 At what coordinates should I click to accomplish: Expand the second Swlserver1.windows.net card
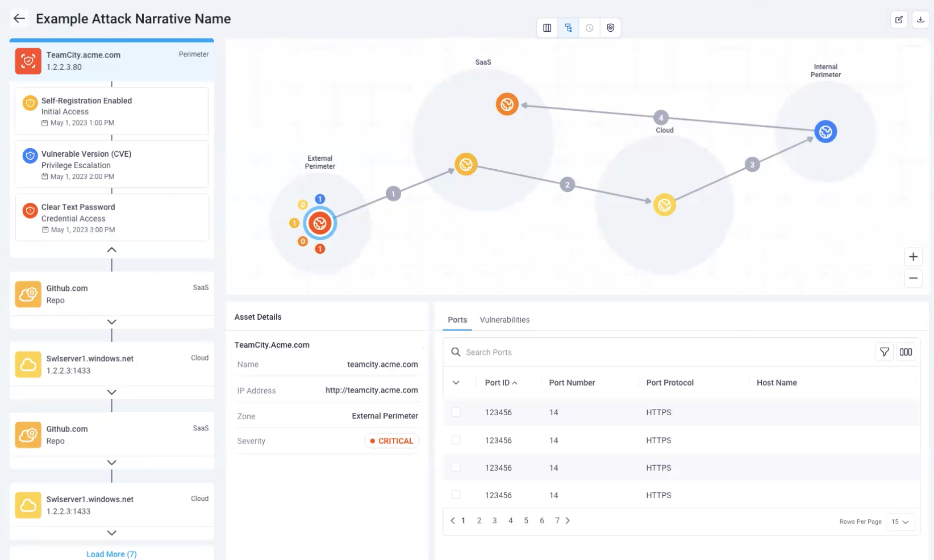pyautogui.click(x=112, y=533)
